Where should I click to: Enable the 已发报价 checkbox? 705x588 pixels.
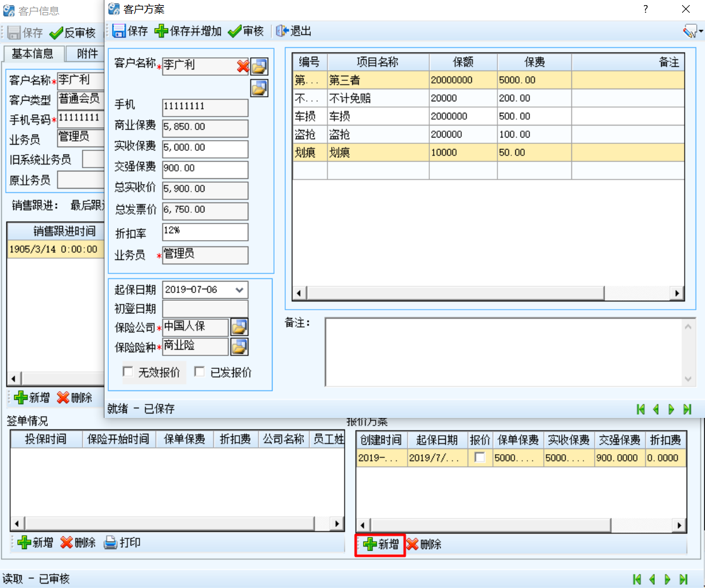[x=199, y=371]
